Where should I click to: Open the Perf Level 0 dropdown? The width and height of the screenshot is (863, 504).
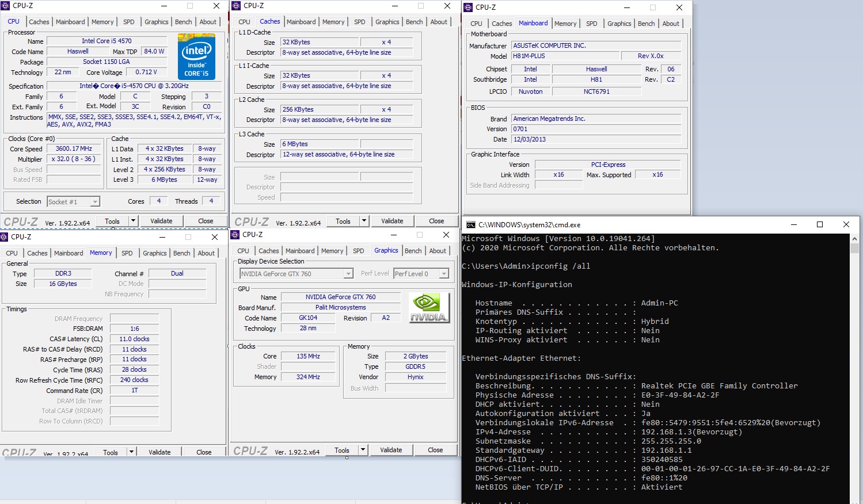(443, 274)
